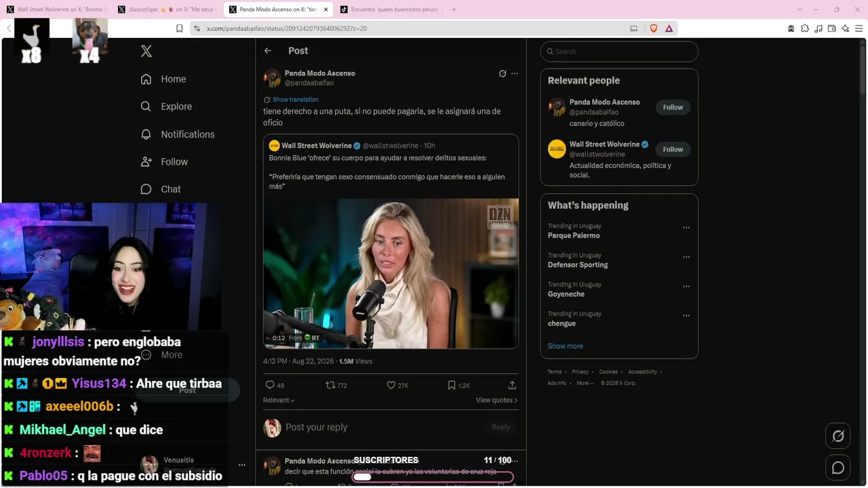Click the share icon on the post

click(512, 385)
